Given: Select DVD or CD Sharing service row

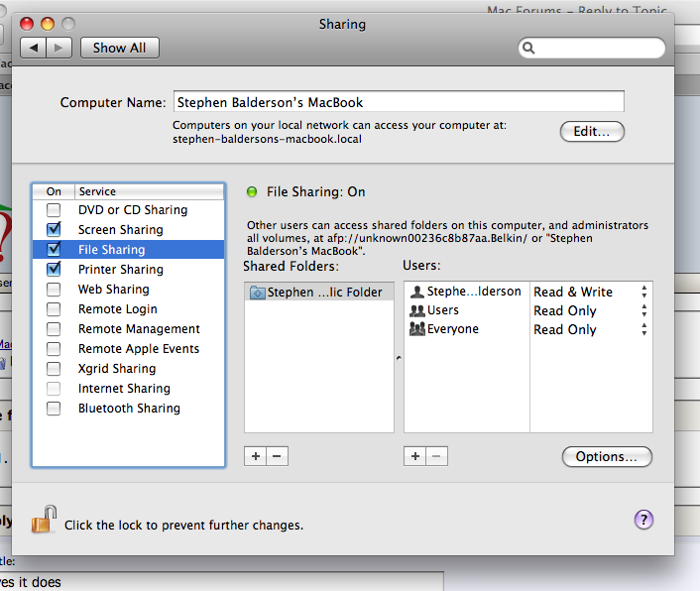Looking at the screenshot, I should (128, 210).
